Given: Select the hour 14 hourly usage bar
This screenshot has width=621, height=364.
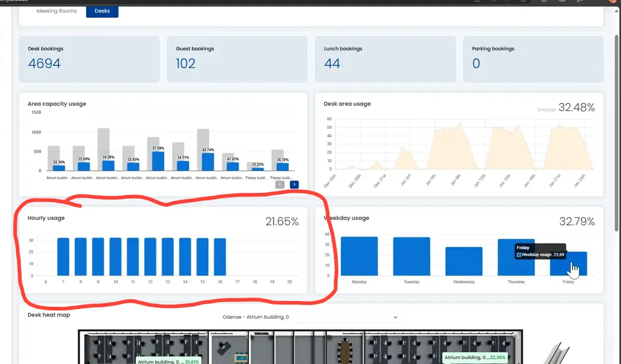Looking at the screenshot, I should pos(186,256).
